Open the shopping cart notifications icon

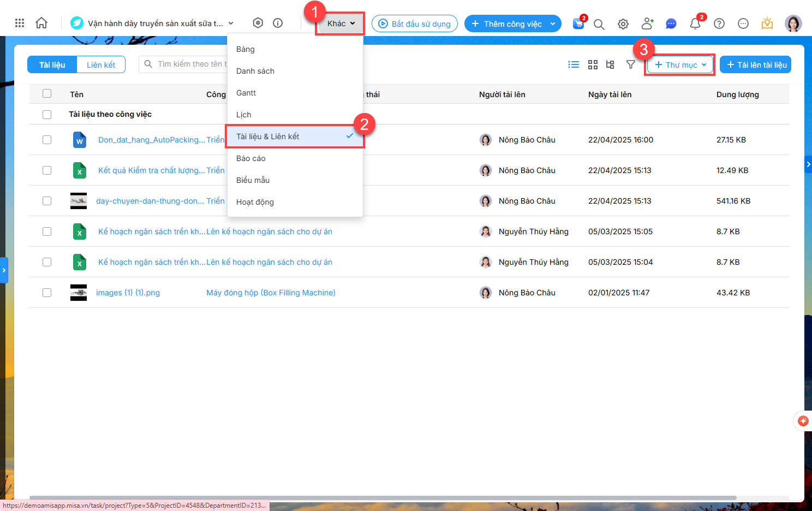tap(578, 23)
